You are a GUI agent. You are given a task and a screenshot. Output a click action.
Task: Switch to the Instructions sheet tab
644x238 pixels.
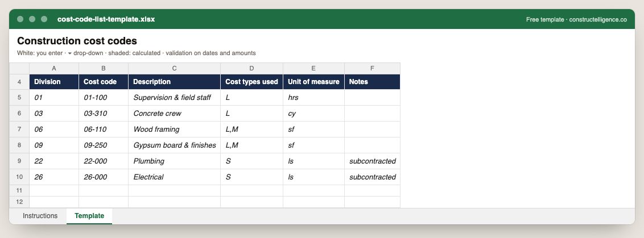click(40, 216)
